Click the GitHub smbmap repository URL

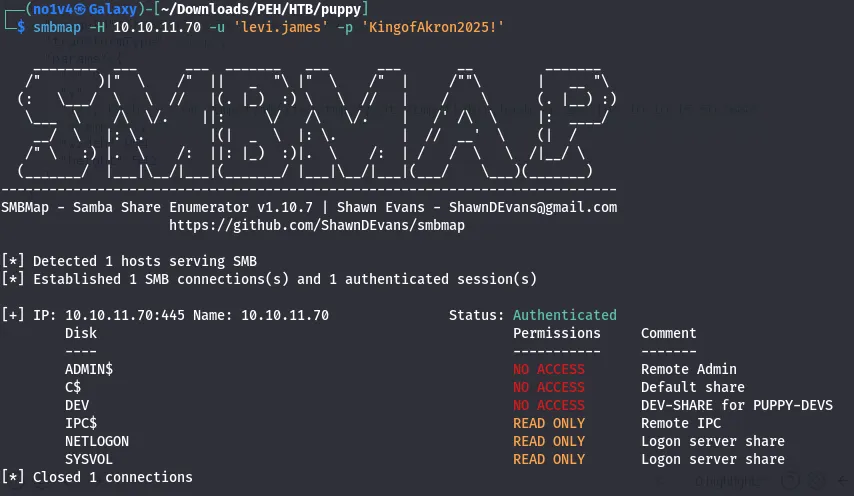(x=317, y=225)
